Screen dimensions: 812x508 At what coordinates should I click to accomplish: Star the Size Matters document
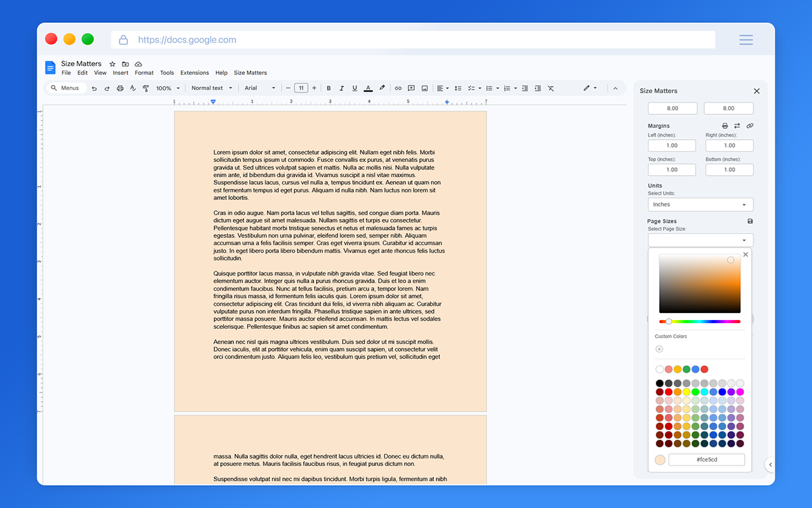pos(112,64)
